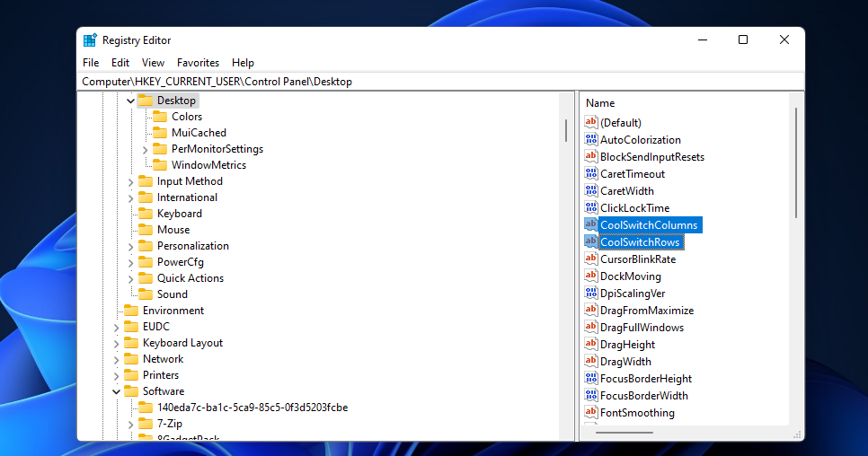Click the string icon beside DragWidth
This screenshot has height=456, width=868.
590,362
